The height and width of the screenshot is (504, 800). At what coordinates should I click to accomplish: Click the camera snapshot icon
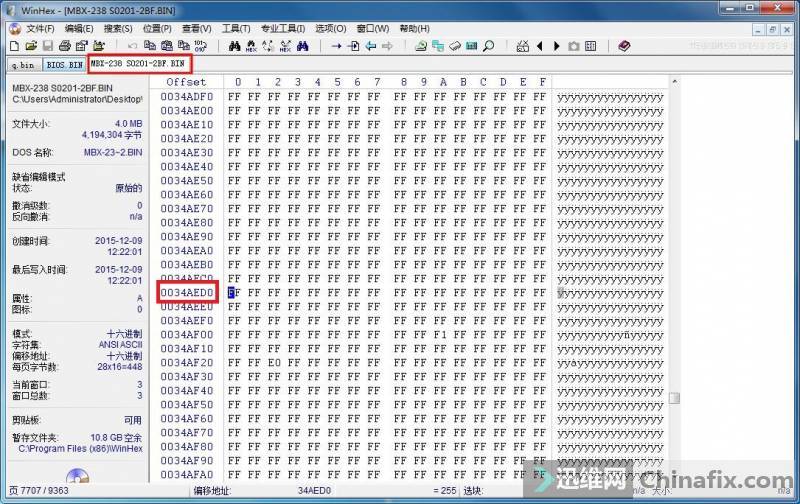pyautogui.click(x=574, y=46)
